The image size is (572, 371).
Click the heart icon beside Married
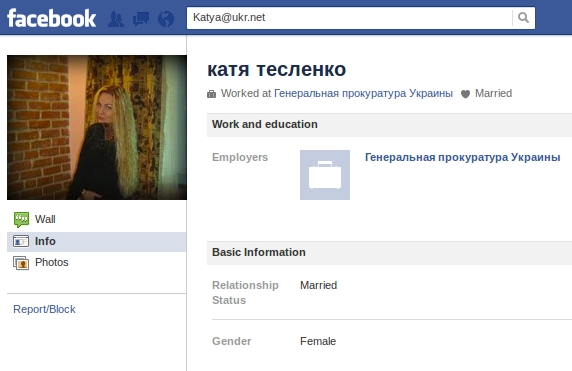[465, 94]
